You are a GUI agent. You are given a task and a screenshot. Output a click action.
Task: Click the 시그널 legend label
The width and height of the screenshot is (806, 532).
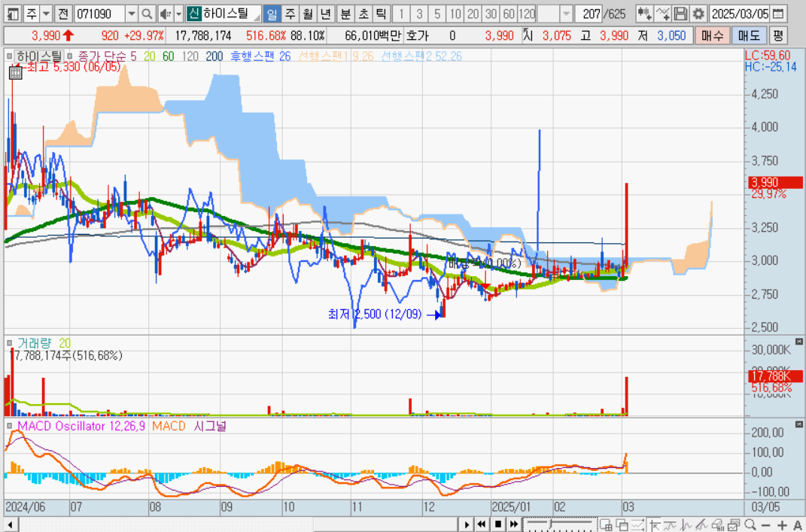click(210, 426)
